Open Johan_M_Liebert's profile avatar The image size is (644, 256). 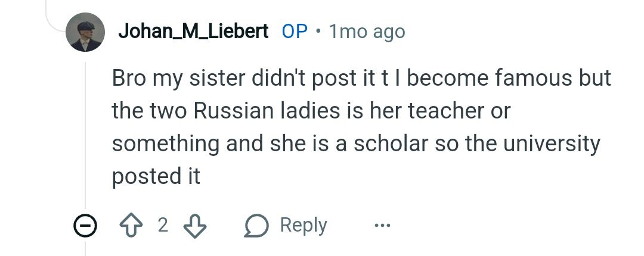(x=85, y=32)
